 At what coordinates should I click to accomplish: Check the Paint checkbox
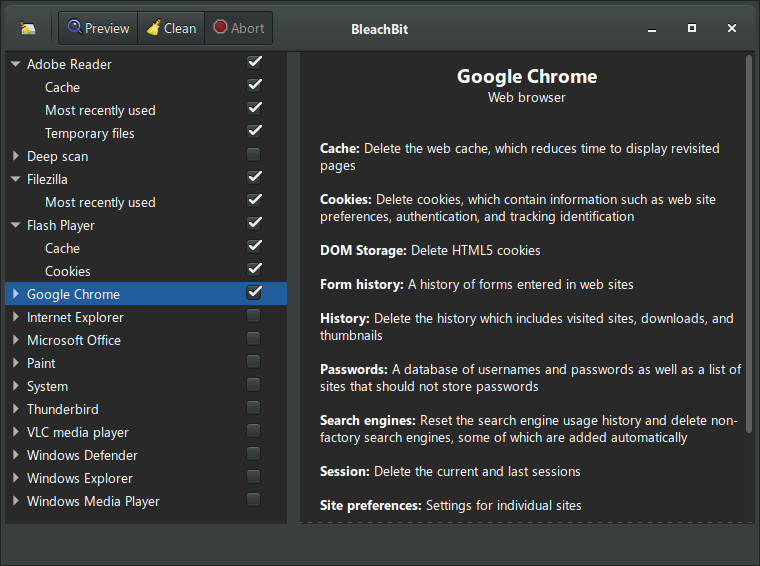(253, 362)
